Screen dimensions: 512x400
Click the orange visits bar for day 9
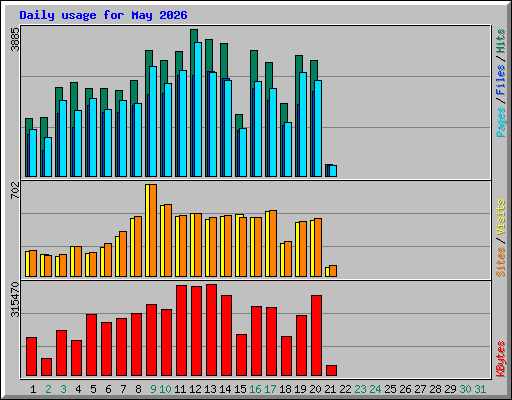[153, 230]
